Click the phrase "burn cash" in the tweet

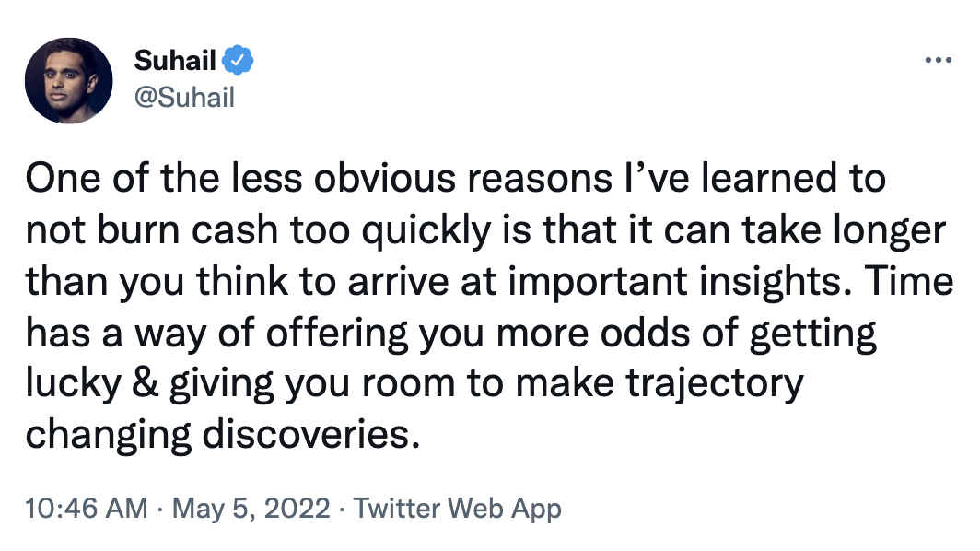[x=188, y=229]
